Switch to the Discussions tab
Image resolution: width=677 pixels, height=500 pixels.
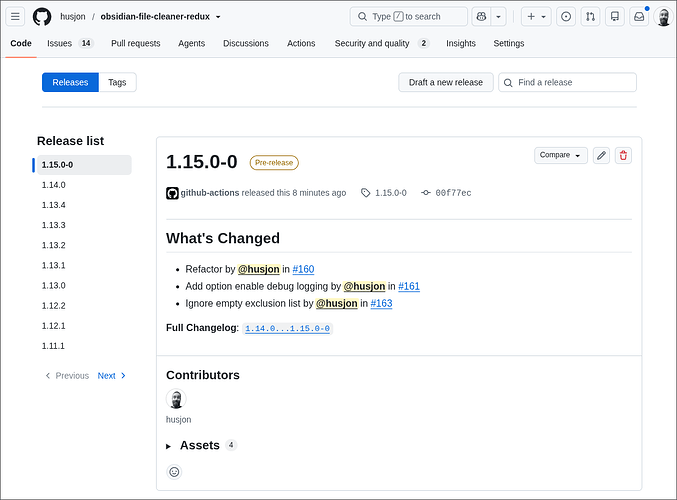246,43
